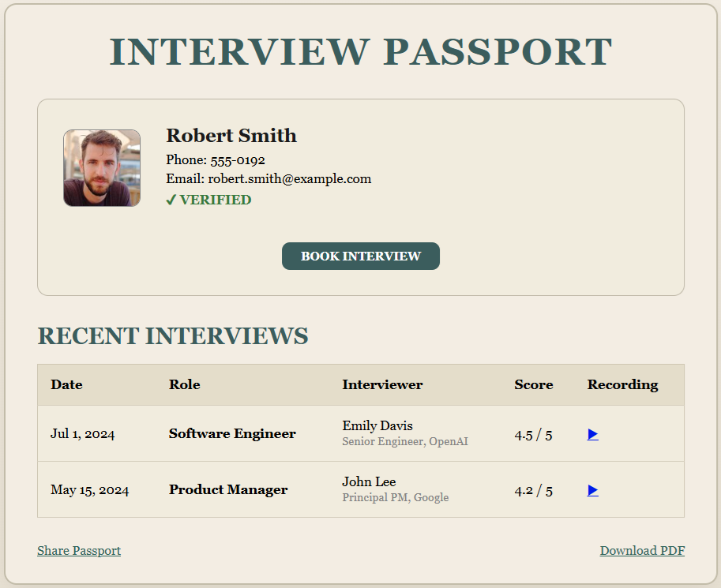Click the Date column header
This screenshot has height=588, width=721.
pos(66,385)
